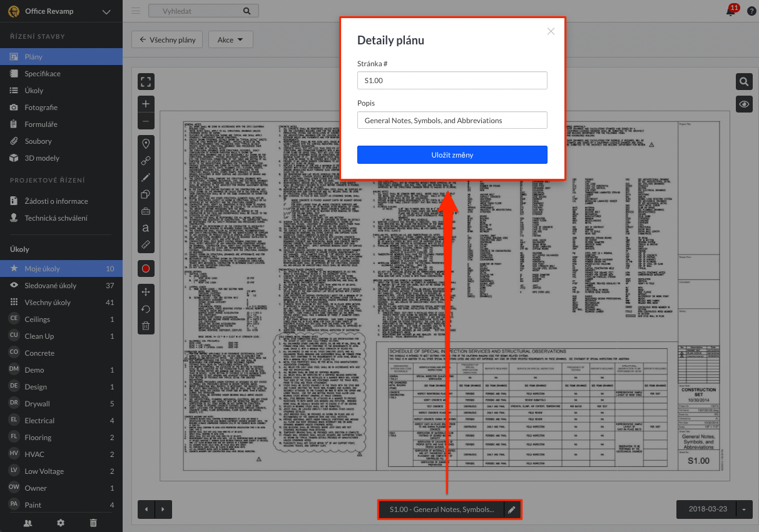Open sheet selector S1.00 - General Notes
Viewport: 759px width, 532px height.
pyautogui.click(x=441, y=509)
